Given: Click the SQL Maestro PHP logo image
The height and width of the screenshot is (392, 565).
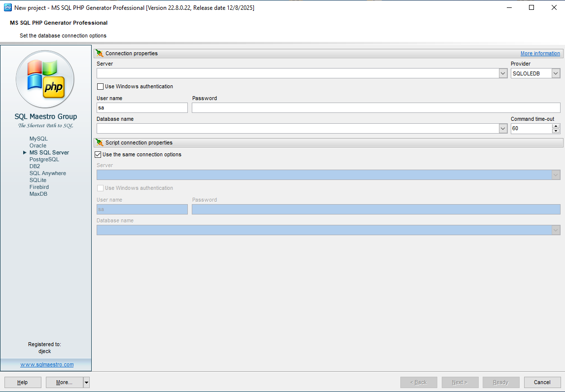Looking at the screenshot, I should coord(45,79).
